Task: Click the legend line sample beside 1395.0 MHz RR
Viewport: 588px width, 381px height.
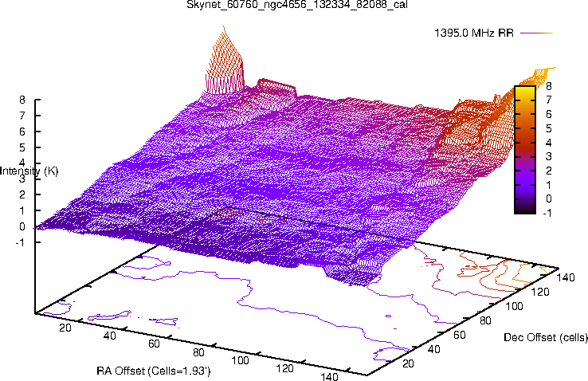Action: [537, 33]
